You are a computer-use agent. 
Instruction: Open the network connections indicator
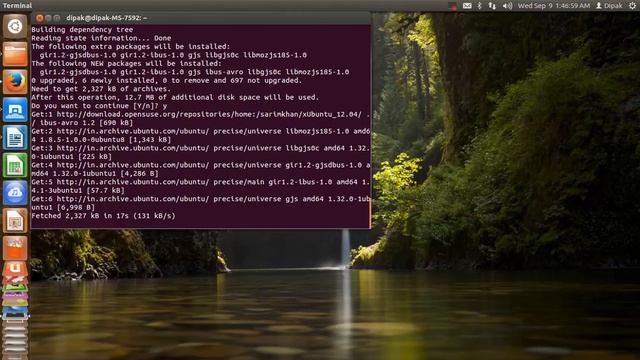pos(492,6)
